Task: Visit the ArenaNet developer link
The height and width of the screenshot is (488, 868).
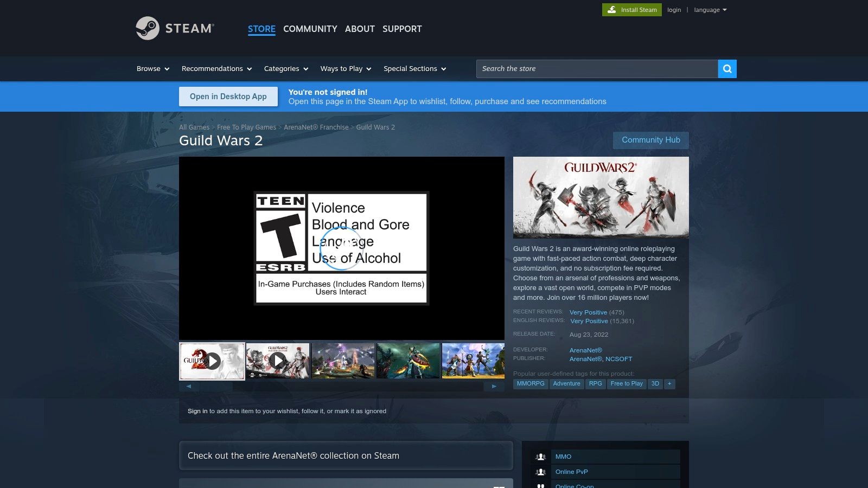Action: [x=585, y=350]
